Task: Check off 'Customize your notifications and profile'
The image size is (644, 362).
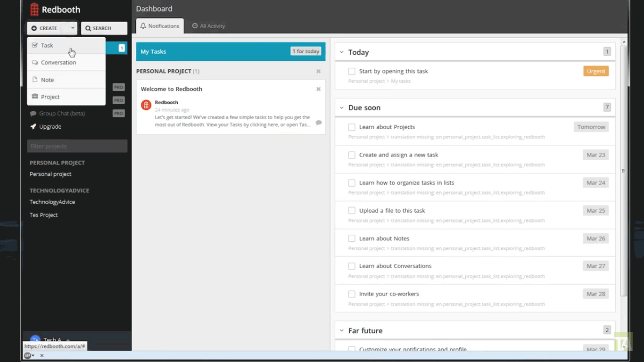Action: coord(352,349)
